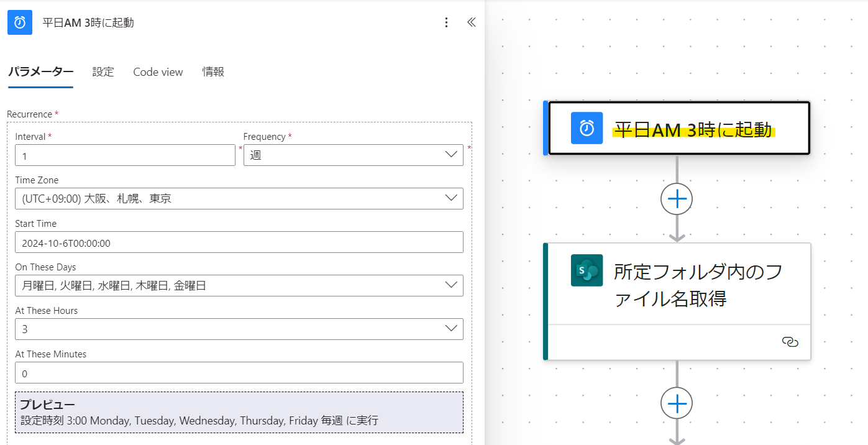
Task: Open the 設定 tab
Action: 103,71
